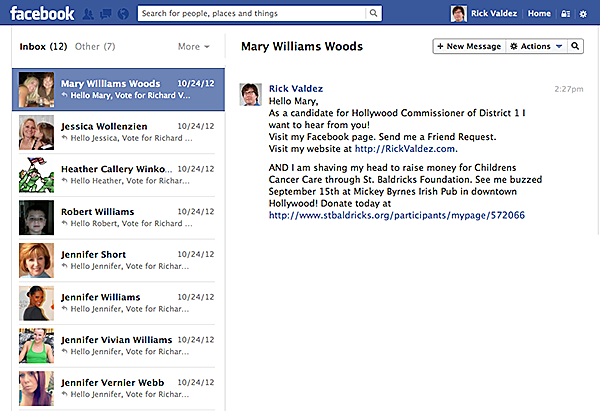
Task: Open the notifications globe icon
Action: click(x=123, y=14)
